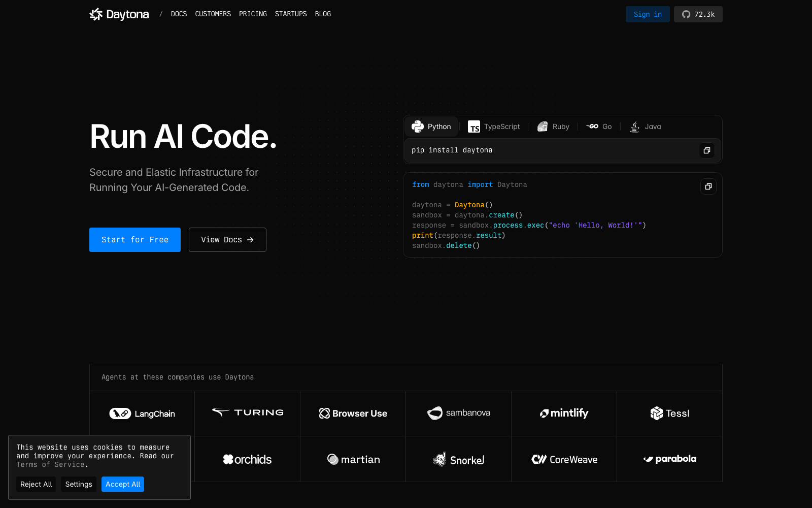
Task: Open the STARTUPS navigation link
Action: click(291, 14)
